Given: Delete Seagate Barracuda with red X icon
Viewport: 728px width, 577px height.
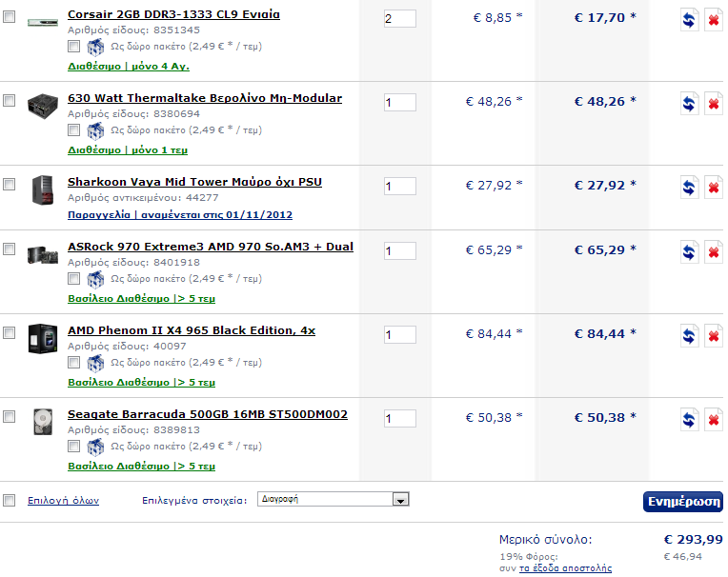Looking at the screenshot, I should click(x=714, y=419).
